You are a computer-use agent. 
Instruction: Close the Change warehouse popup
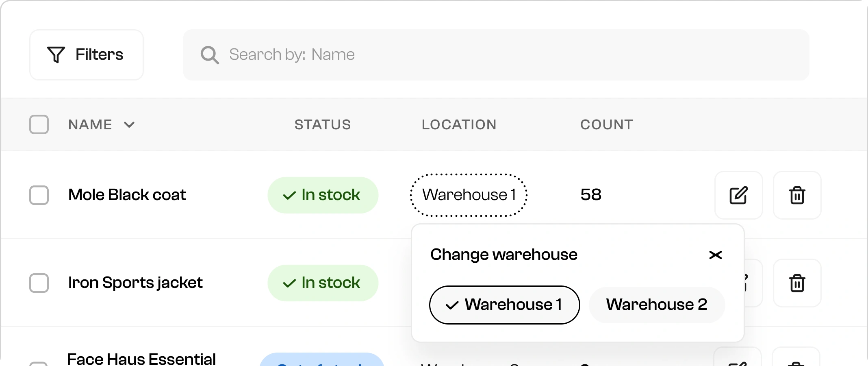(x=716, y=255)
